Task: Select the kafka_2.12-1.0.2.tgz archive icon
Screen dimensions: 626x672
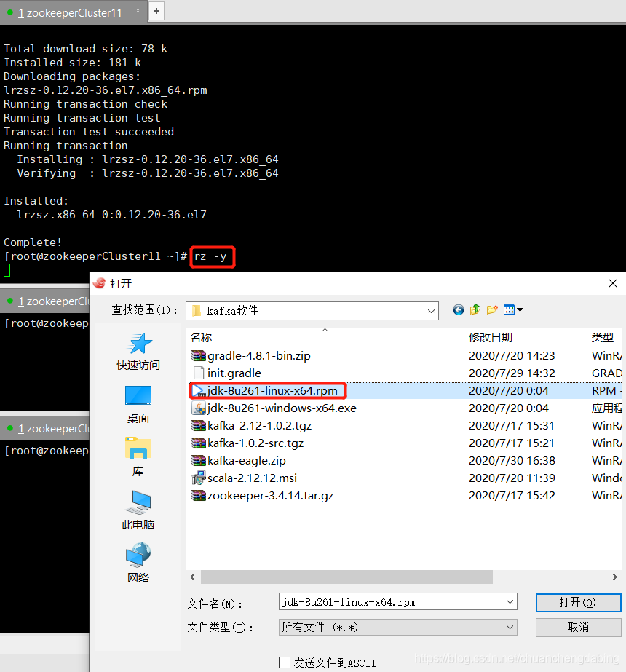Action: [199, 426]
